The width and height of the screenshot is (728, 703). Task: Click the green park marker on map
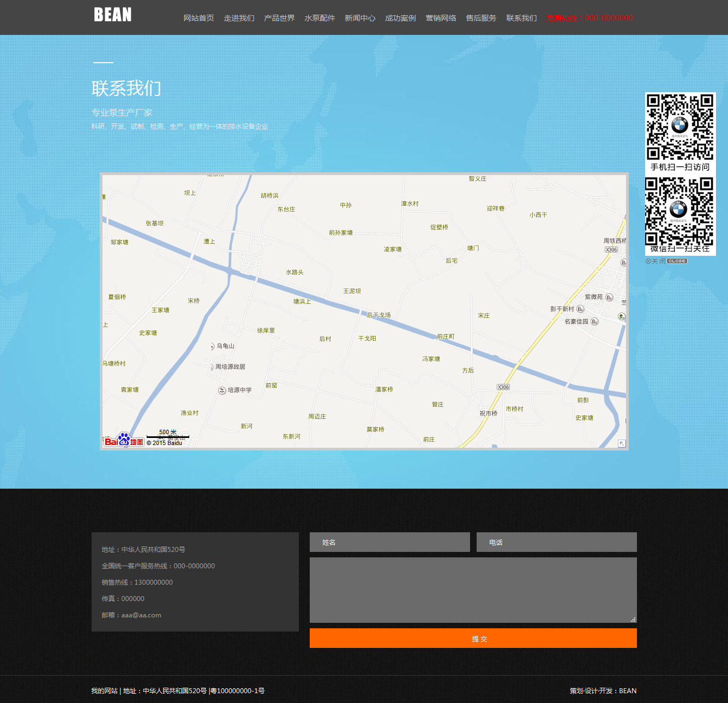(621, 316)
